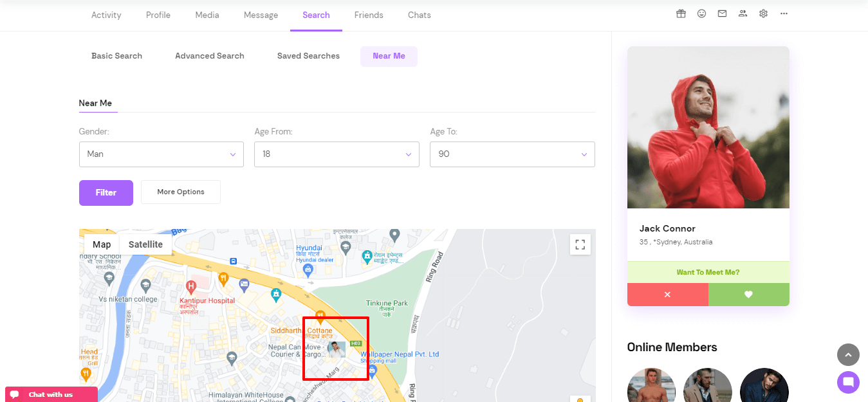868x402 pixels.
Task: Open the second online member avatar
Action: pos(708,385)
